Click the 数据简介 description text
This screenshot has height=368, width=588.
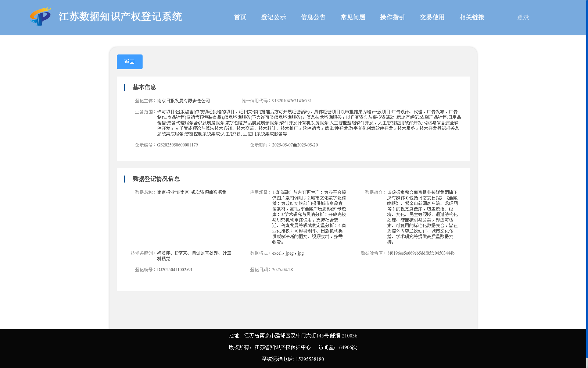pos(422,217)
